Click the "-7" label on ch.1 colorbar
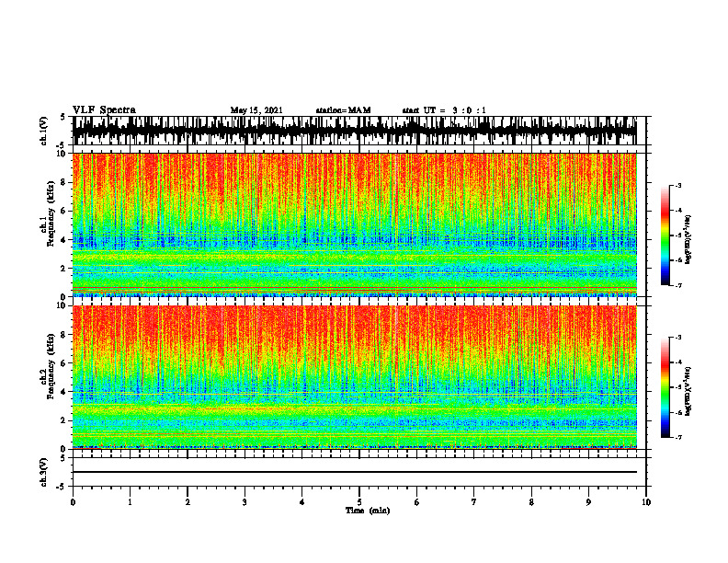 point(678,285)
